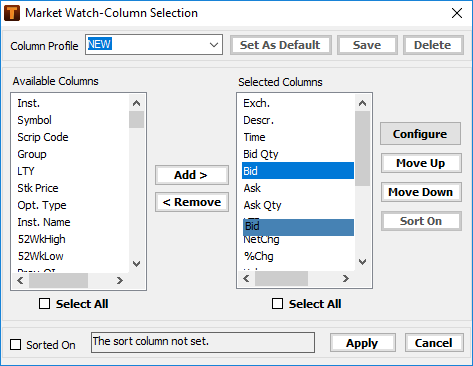Click Available Columns scroll down arrow
Screen dimensions: 473x366
(136, 264)
